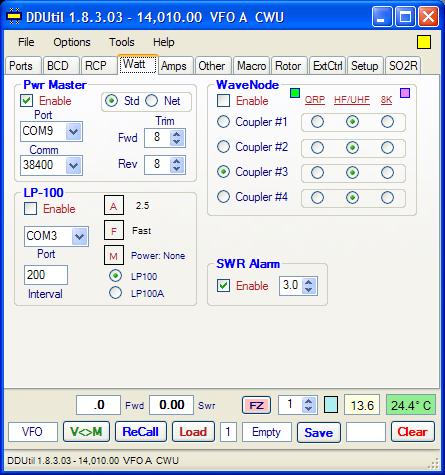Screen dimensions: 445x475
Task: Click the LP-100 'F' fast mode button
Action: tap(114, 230)
